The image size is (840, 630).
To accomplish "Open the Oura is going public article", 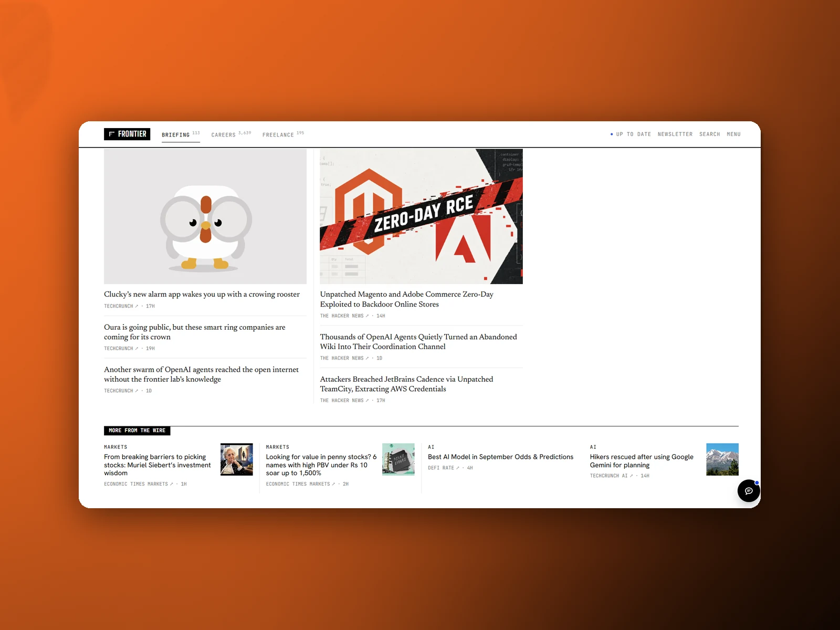I will click(195, 332).
